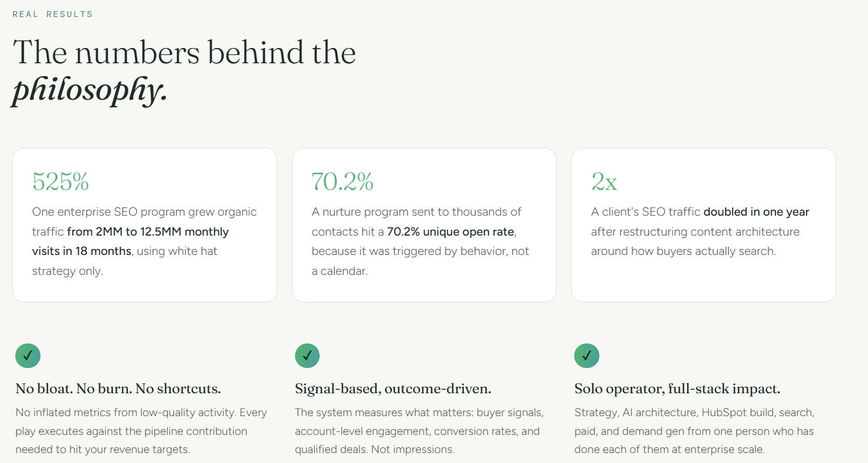The image size is (868, 463).
Task: Click heading 'Signal-based, outcome-driven.'
Action: (x=393, y=389)
